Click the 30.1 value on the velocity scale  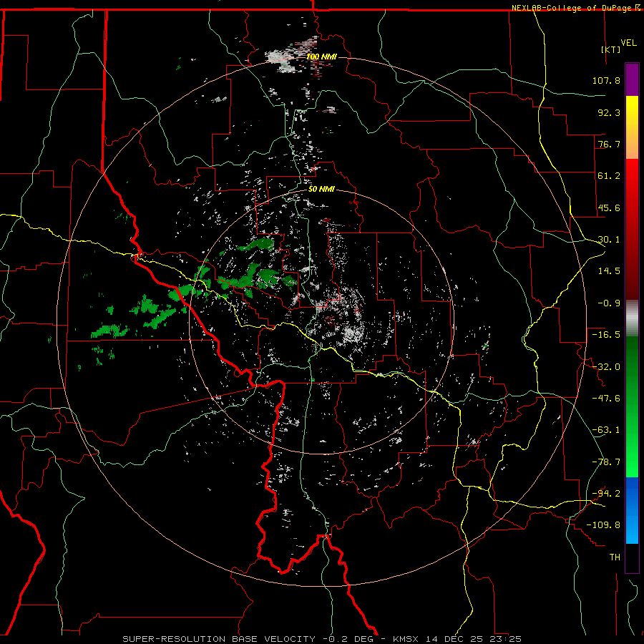609,240
